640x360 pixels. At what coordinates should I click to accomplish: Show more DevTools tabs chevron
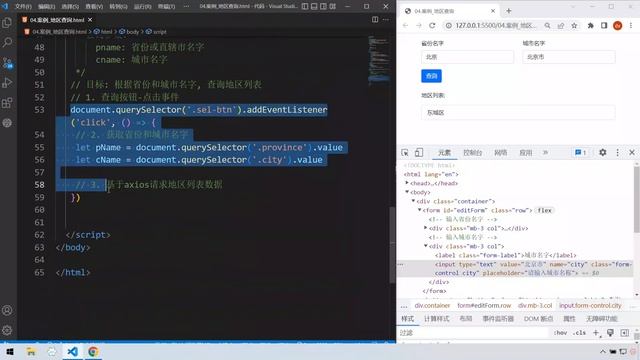click(545, 153)
